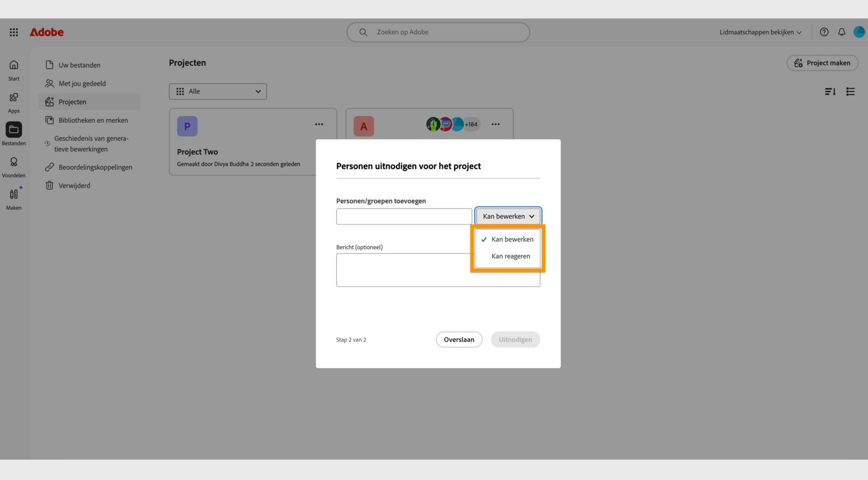The width and height of the screenshot is (868, 480).
Task: Open more options for project A
Action: (x=495, y=124)
